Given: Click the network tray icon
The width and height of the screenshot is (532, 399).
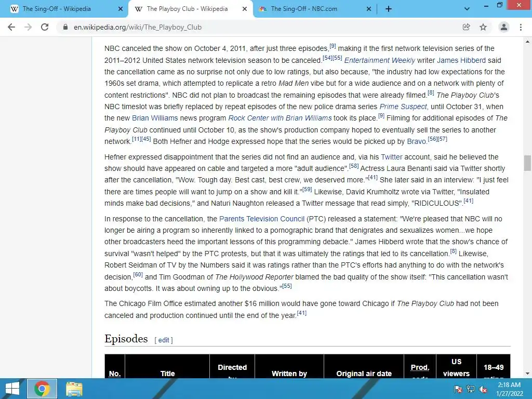Looking at the screenshot, I should click(471, 389).
